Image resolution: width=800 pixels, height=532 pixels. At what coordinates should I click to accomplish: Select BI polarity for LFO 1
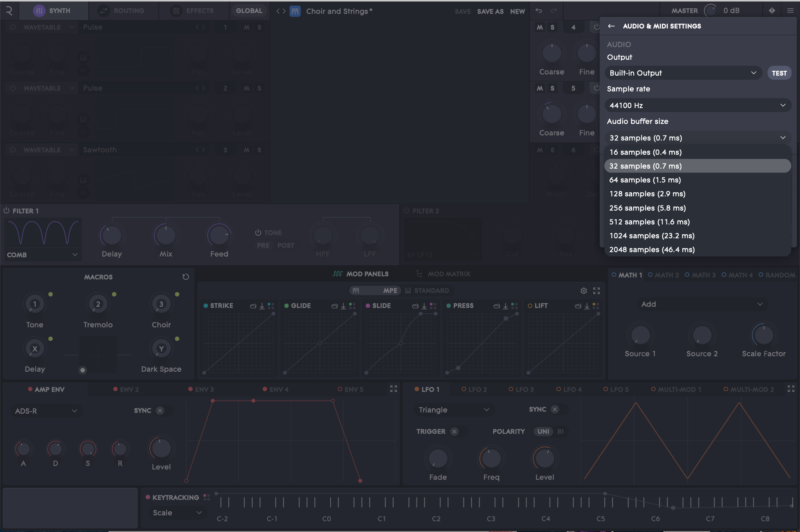click(x=560, y=431)
